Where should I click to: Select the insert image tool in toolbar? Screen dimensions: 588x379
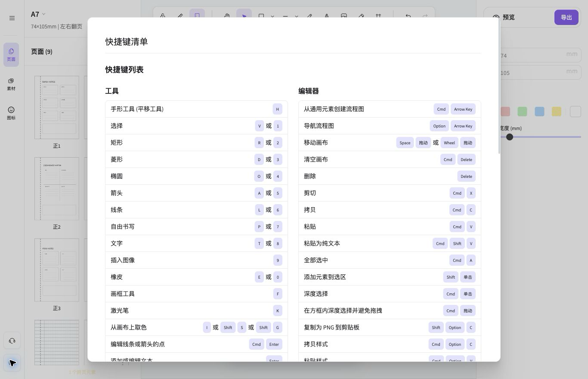click(x=344, y=16)
